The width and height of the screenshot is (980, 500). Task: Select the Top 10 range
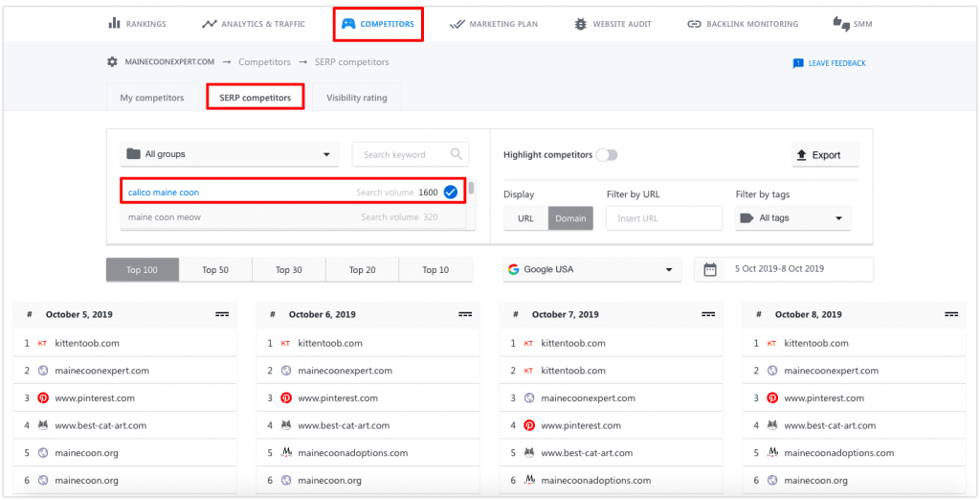(435, 270)
